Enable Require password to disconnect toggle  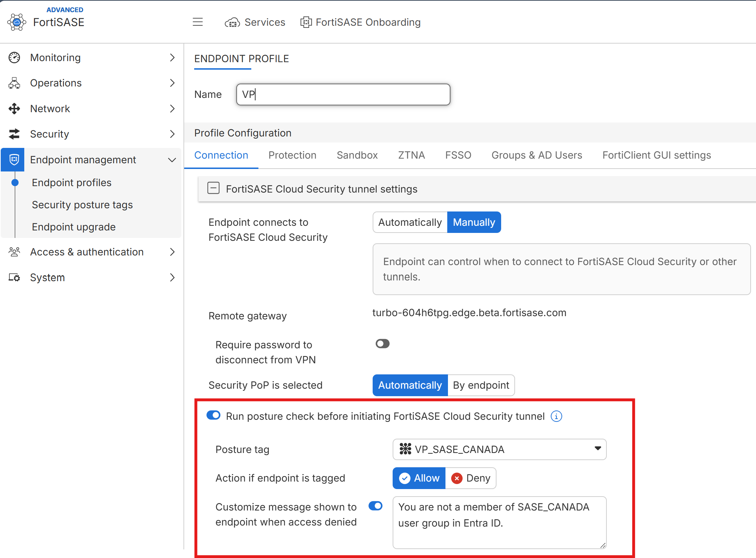pos(382,344)
